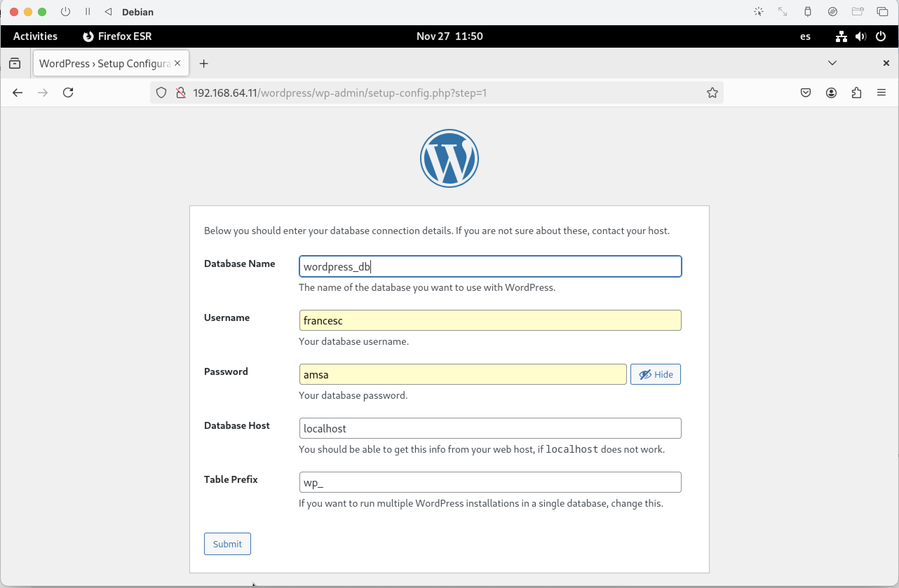Image resolution: width=899 pixels, height=588 pixels.
Task: Click the Table Prefix label
Action: pos(231,479)
